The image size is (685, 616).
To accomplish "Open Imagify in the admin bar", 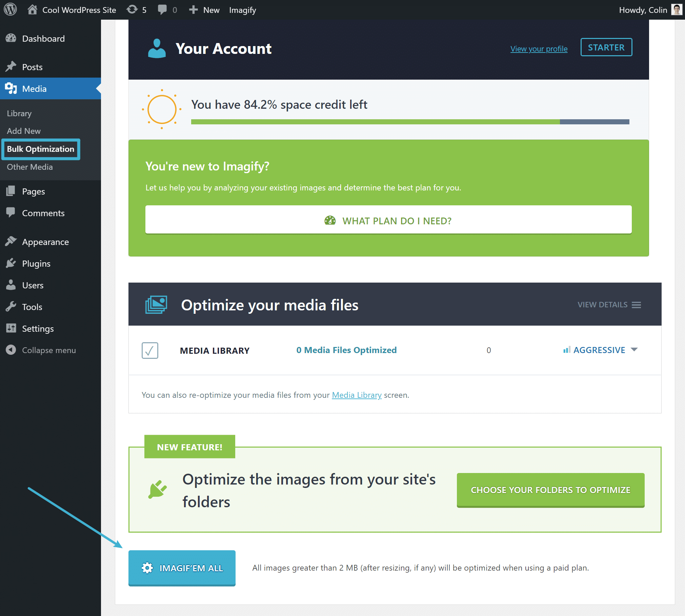I will (x=242, y=10).
